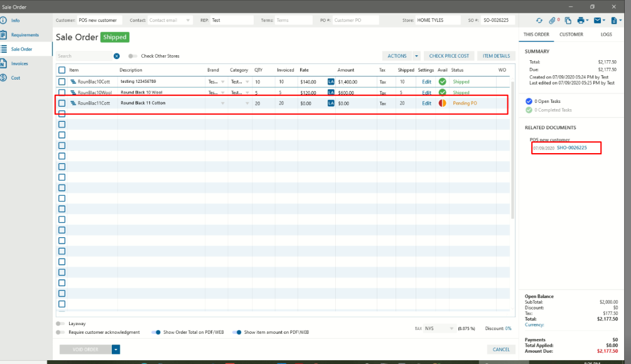Click the printer icon
This screenshot has width=631, height=364.
pyautogui.click(x=581, y=21)
